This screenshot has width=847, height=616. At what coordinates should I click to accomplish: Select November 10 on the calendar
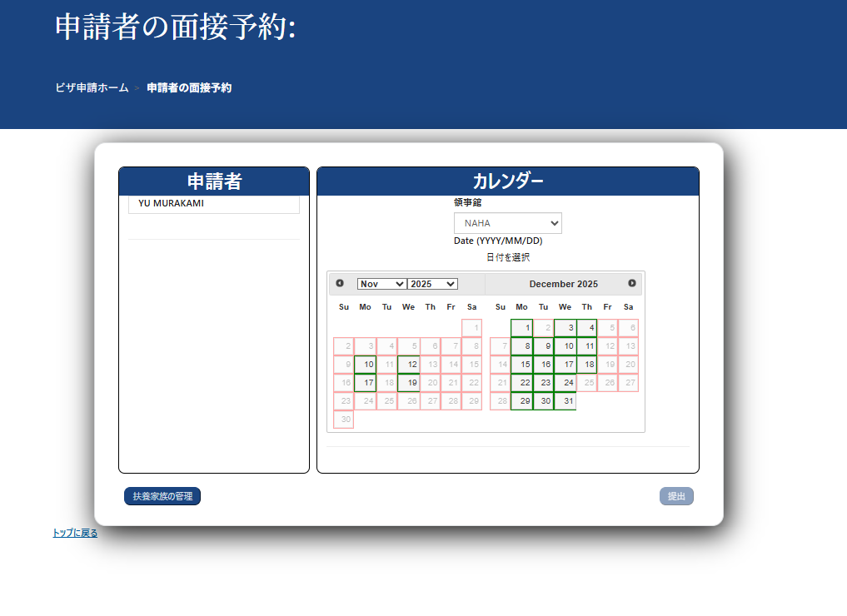pyautogui.click(x=366, y=365)
